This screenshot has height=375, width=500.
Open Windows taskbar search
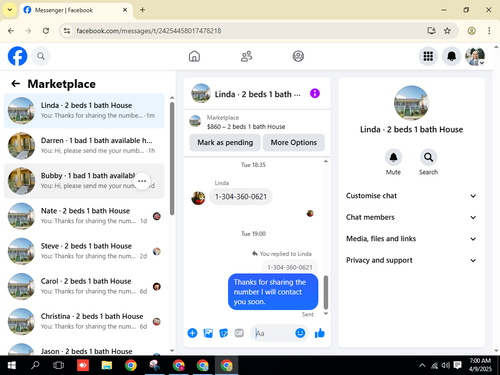(x=35, y=365)
